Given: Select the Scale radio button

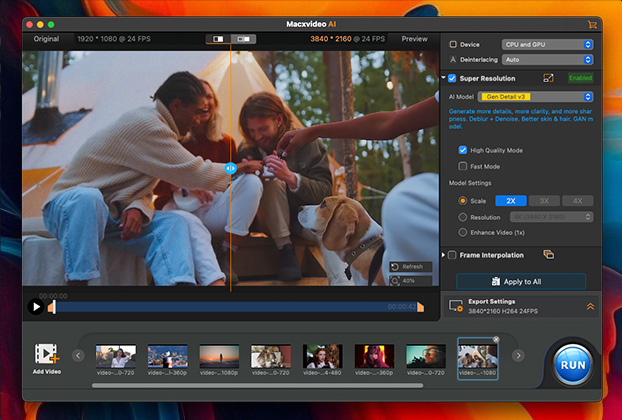Looking at the screenshot, I should coord(463,201).
